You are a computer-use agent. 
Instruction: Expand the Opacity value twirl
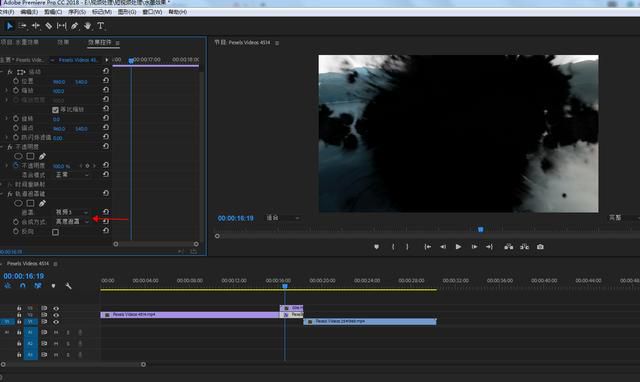pos(7,166)
